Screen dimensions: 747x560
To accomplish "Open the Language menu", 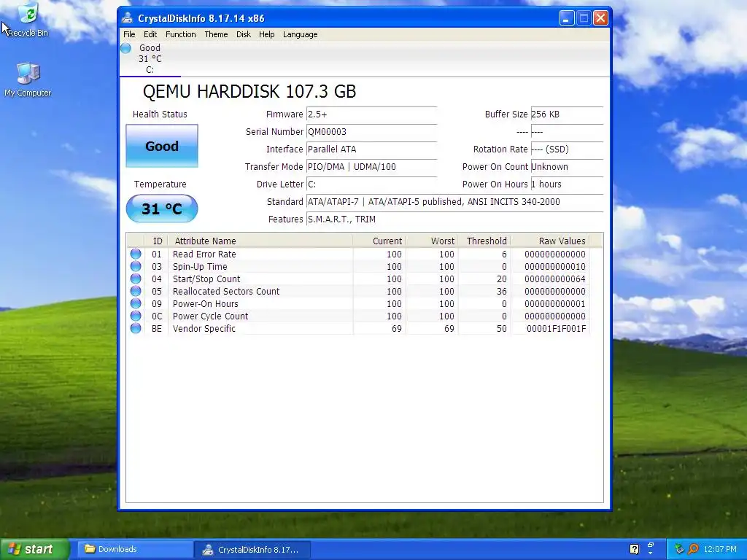I will pyautogui.click(x=300, y=34).
